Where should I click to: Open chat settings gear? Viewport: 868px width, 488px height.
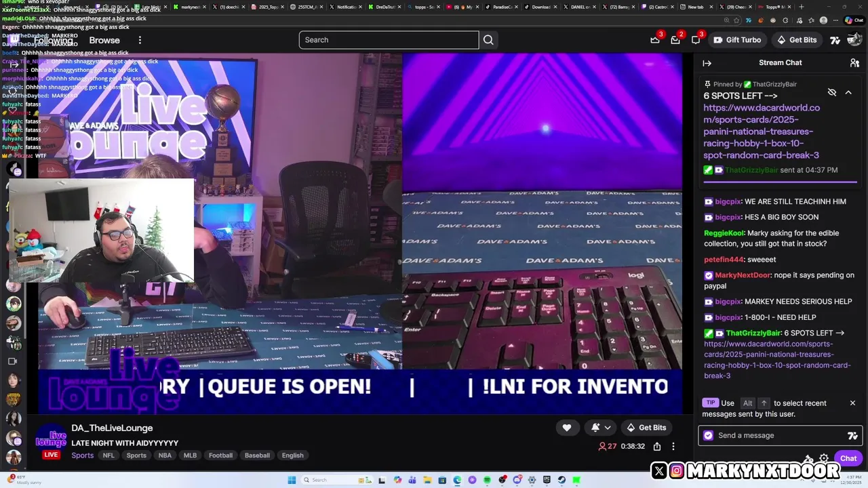(x=824, y=458)
